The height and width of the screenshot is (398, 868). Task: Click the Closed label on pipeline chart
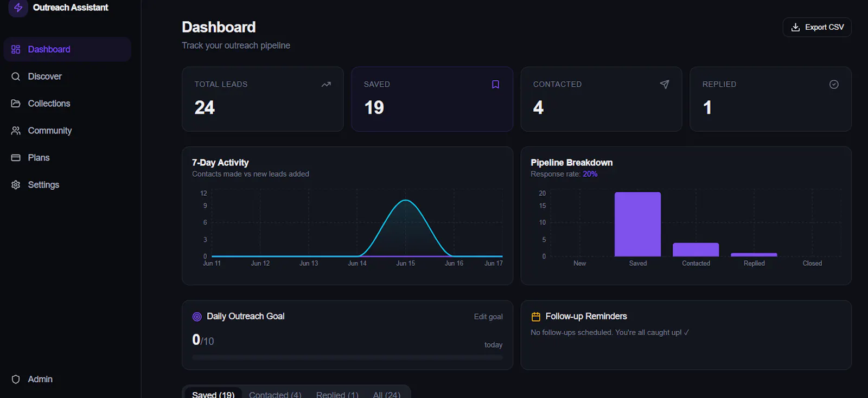pyautogui.click(x=812, y=264)
